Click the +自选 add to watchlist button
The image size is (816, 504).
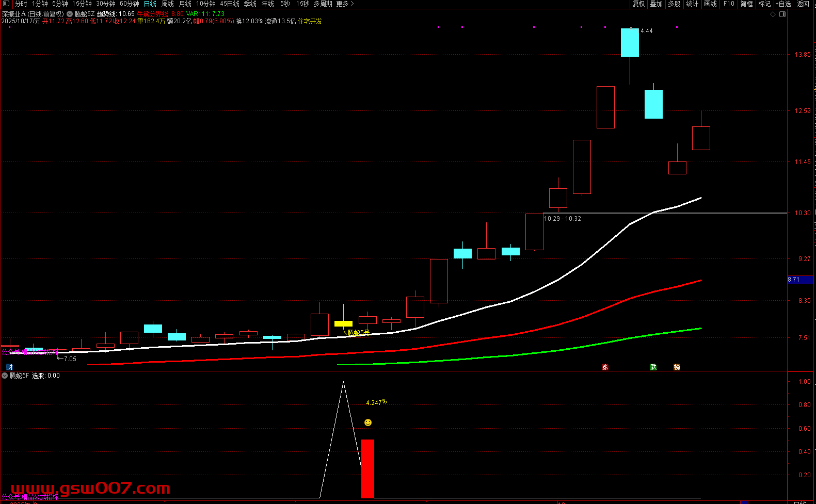point(783,4)
